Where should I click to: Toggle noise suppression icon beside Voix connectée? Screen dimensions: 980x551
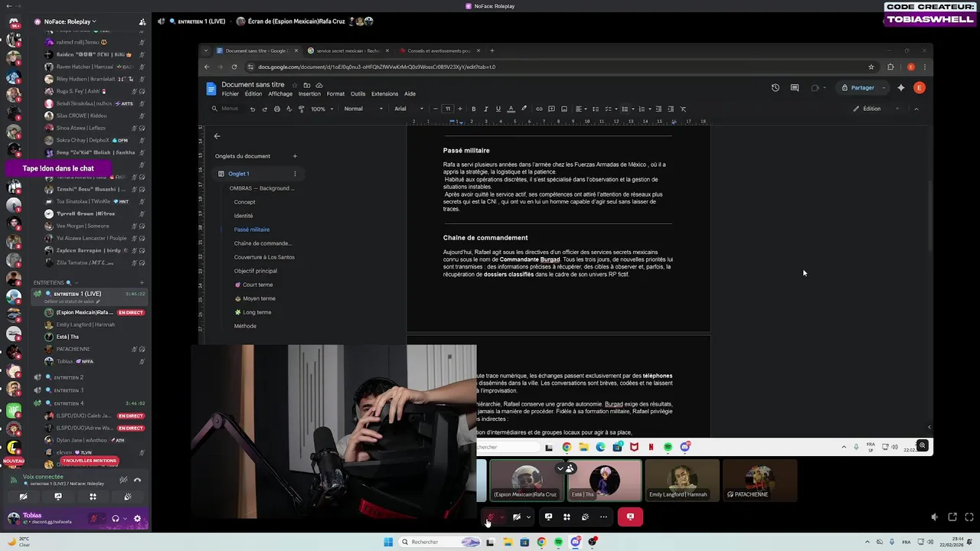click(123, 480)
